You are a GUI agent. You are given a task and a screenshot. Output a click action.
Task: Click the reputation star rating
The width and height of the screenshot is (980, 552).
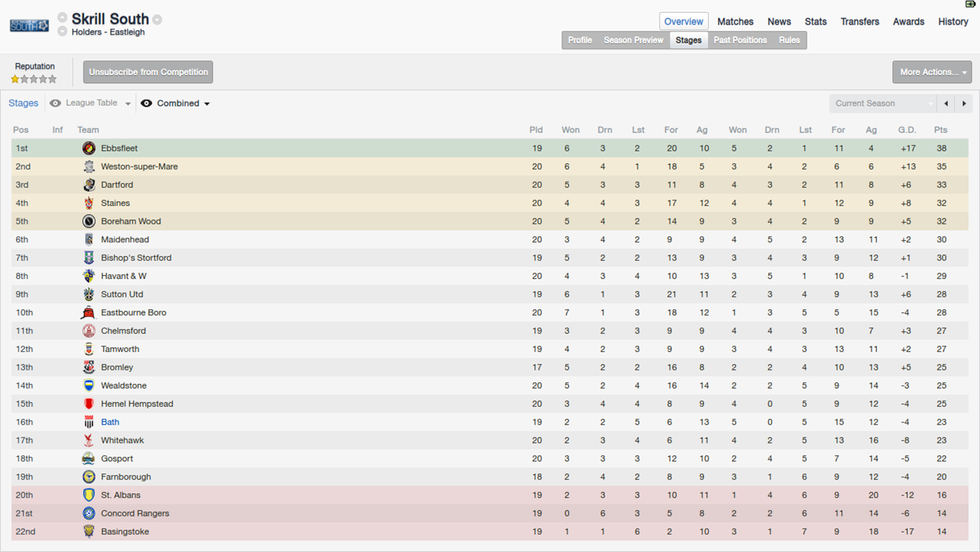[x=34, y=79]
